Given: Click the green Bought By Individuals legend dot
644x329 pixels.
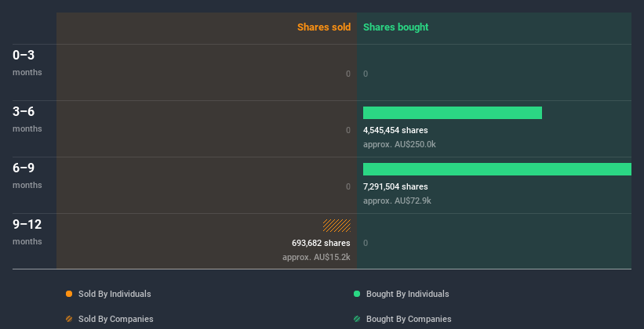Looking at the screenshot, I should pos(357,294).
